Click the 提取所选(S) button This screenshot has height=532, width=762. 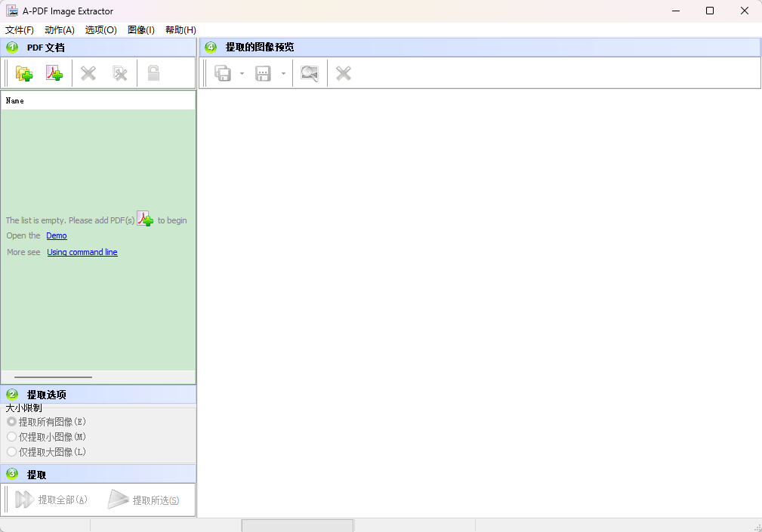pyautogui.click(x=143, y=500)
